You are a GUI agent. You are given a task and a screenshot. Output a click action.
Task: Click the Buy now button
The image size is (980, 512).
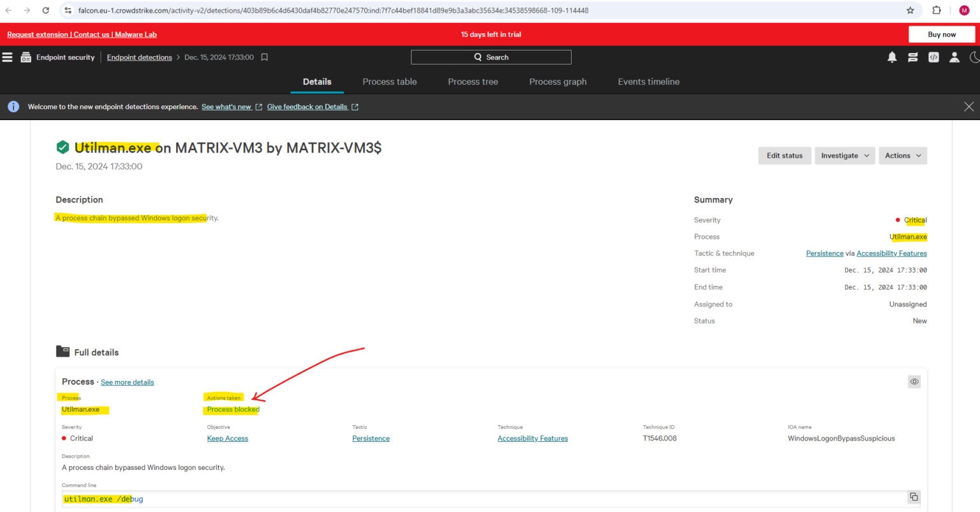click(x=942, y=34)
